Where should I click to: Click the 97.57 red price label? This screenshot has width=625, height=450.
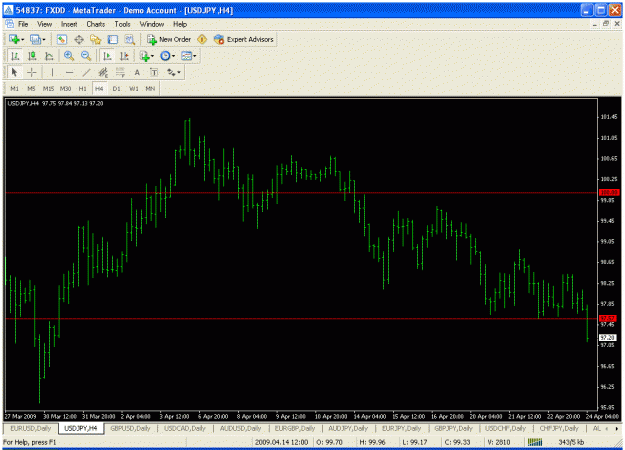pyautogui.click(x=609, y=318)
